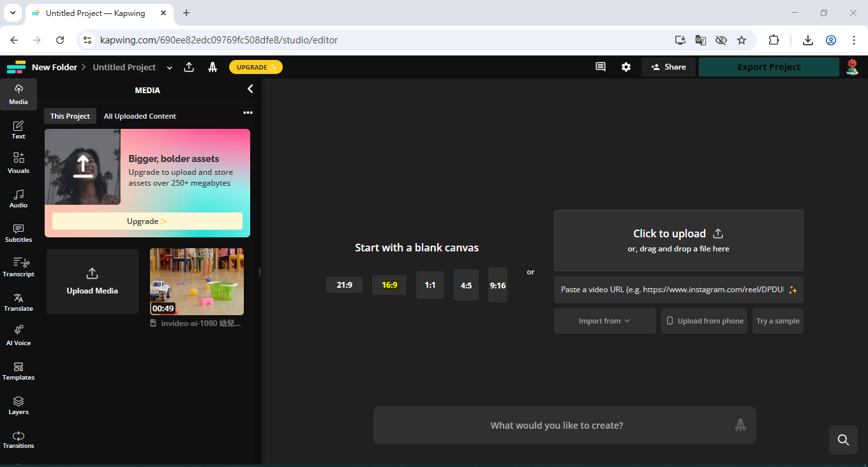Click the Share button
Image resolution: width=868 pixels, height=467 pixels.
[x=668, y=67]
